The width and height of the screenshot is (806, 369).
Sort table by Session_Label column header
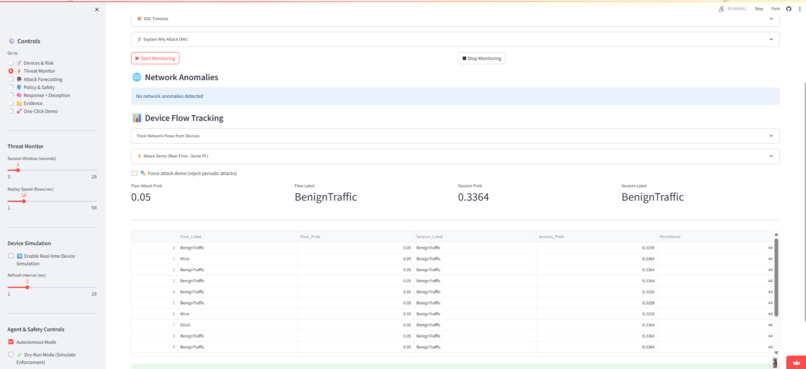tap(475, 236)
